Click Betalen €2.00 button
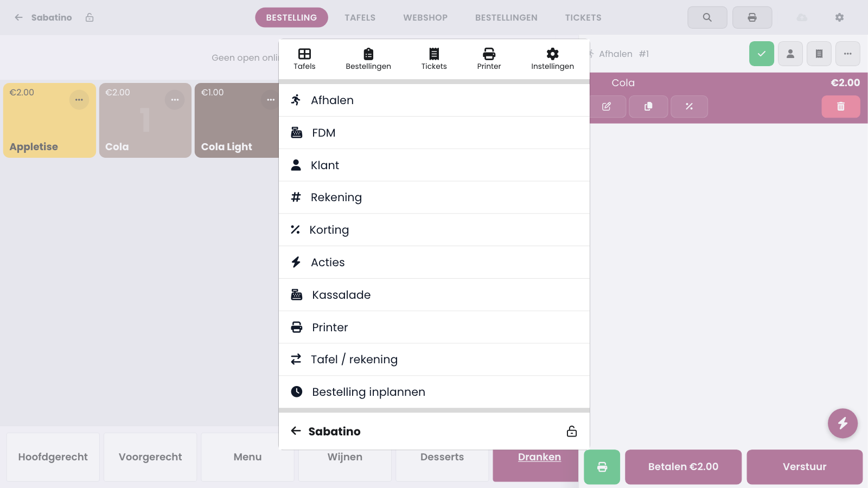The height and width of the screenshot is (488, 868). 683,467
